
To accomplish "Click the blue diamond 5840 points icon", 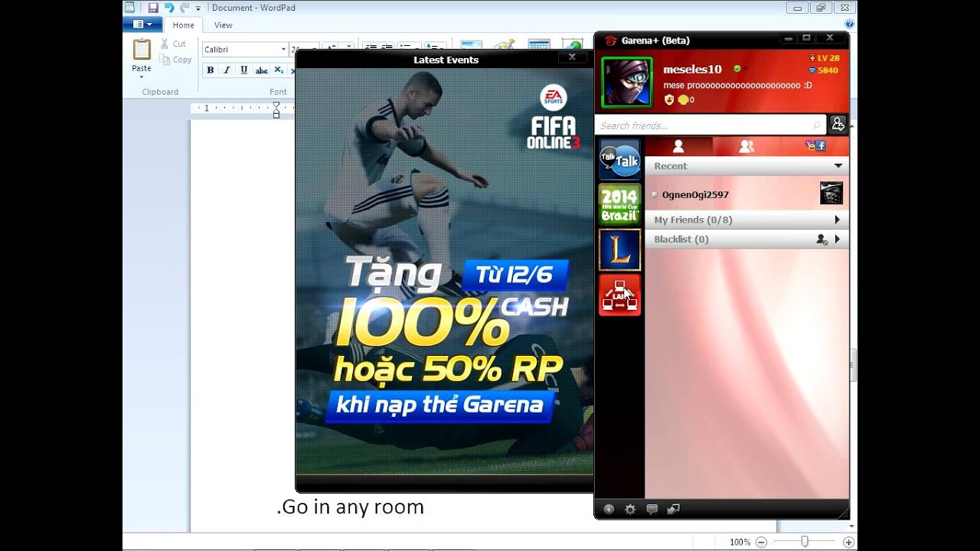I will tap(812, 70).
